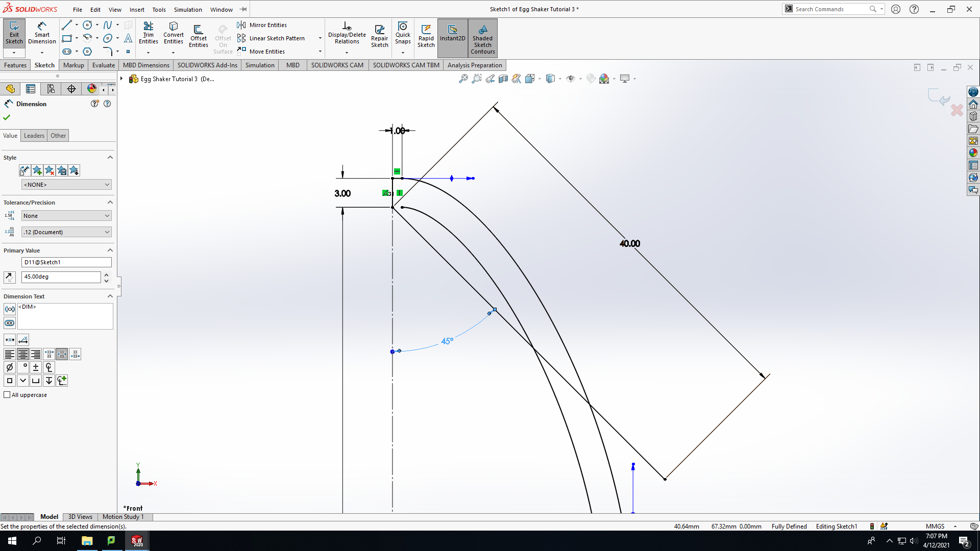
Task: Confirm the dimension with green checkmark
Action: pos(7,117)
